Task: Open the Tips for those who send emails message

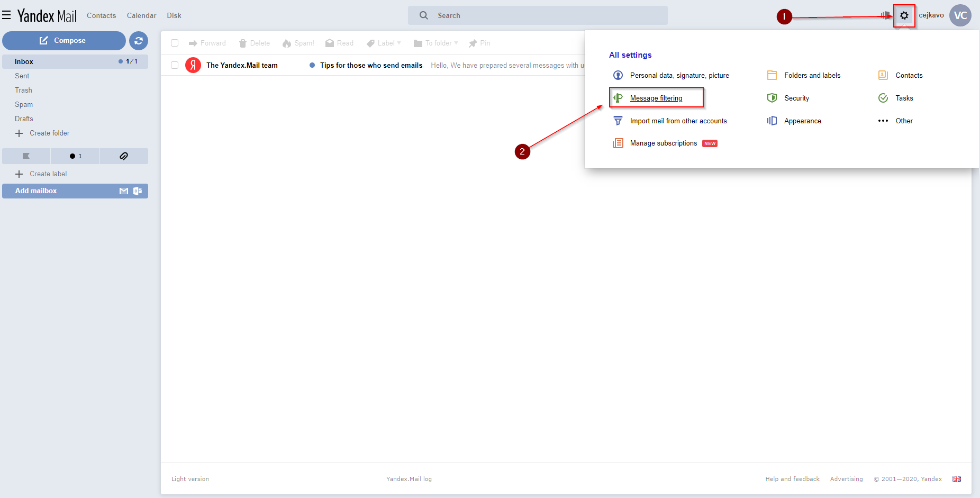Action: point(371,65)
